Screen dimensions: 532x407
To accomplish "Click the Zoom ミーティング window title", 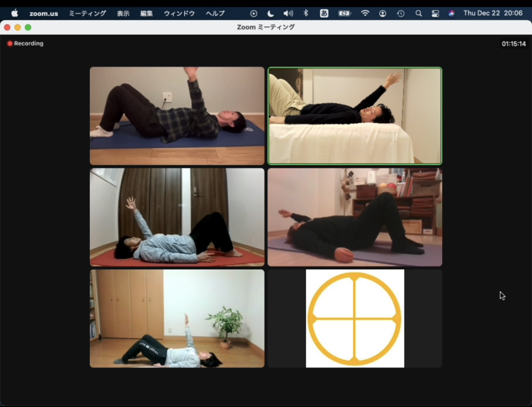I will 265,27.
